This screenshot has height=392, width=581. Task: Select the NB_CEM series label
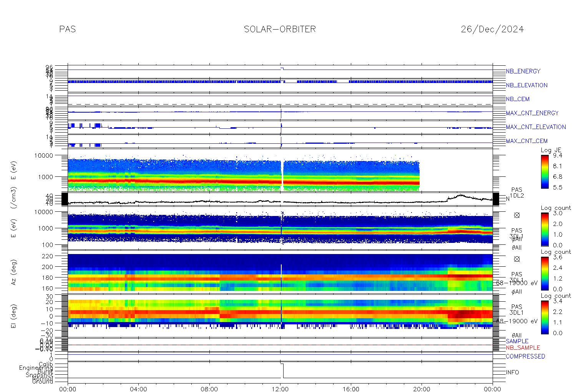tap(518, 99)
